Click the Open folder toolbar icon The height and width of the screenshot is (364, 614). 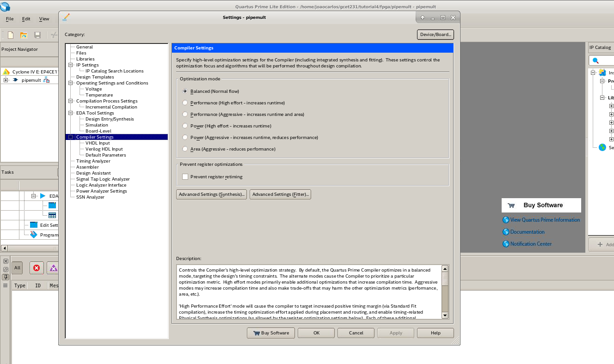coord(24,35)
